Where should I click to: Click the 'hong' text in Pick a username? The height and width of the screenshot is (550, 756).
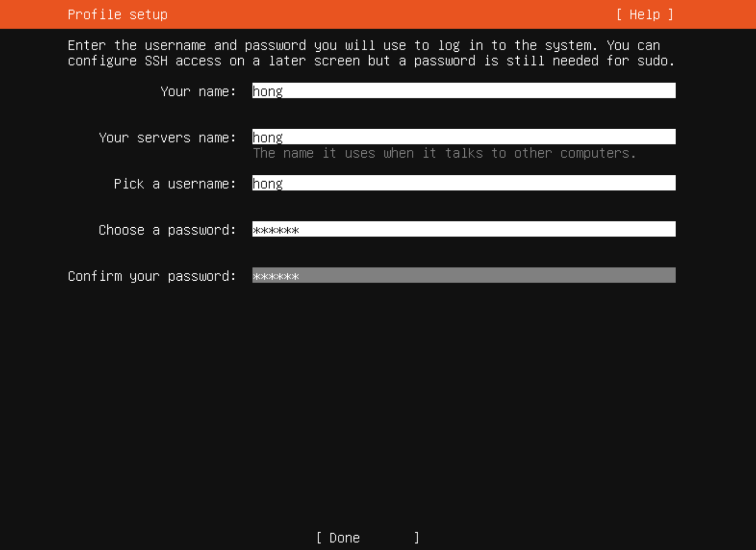coord(268,183)
